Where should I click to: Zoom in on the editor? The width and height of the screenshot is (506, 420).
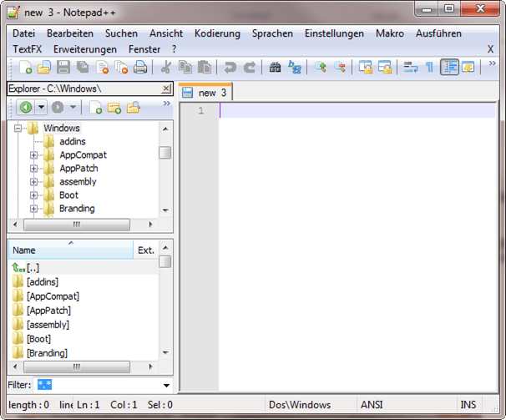click(x=320, y=67)
